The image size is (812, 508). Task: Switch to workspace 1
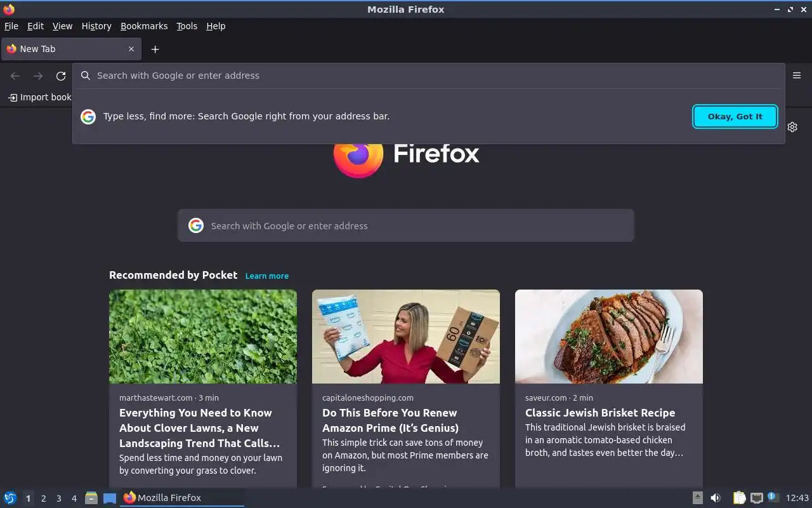(x=28, y=498)
